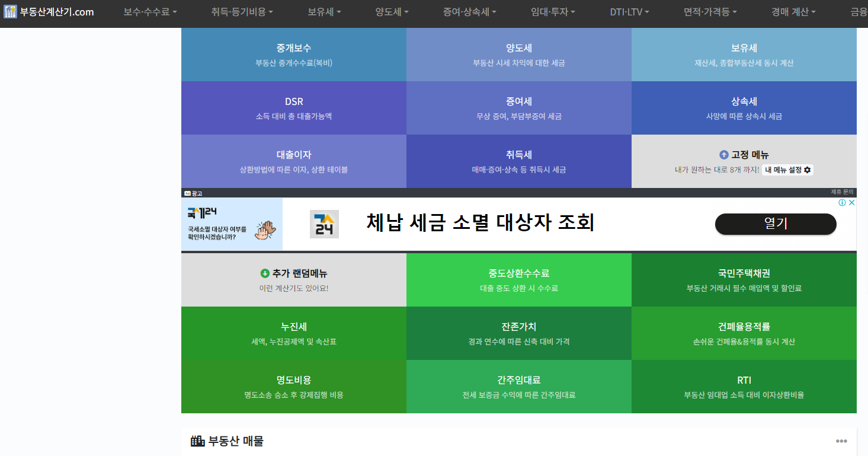The width and height of the screenshot is (868, 456).
Task: Open the 간주임대료 calculator tile
Action: (x=519, y=386)
